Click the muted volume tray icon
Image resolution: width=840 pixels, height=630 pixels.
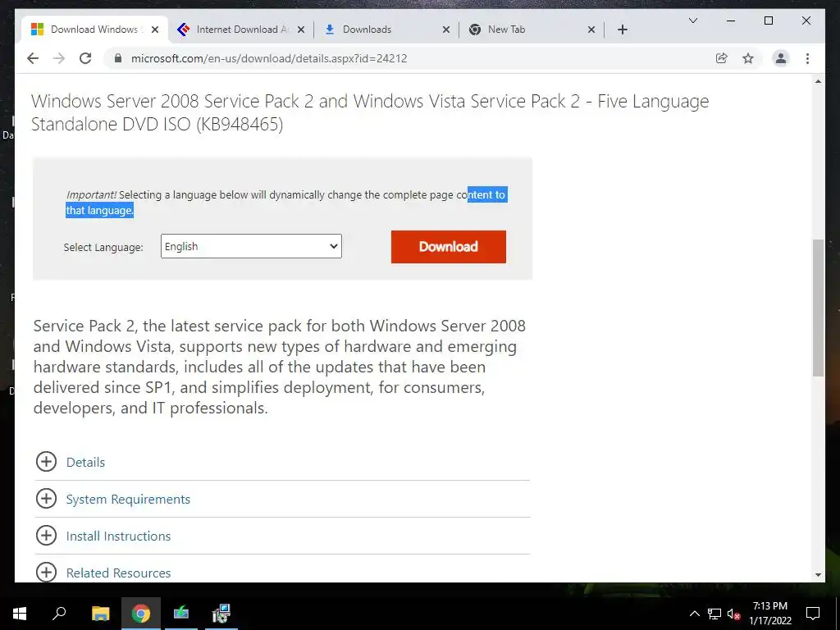pos(733,614)
